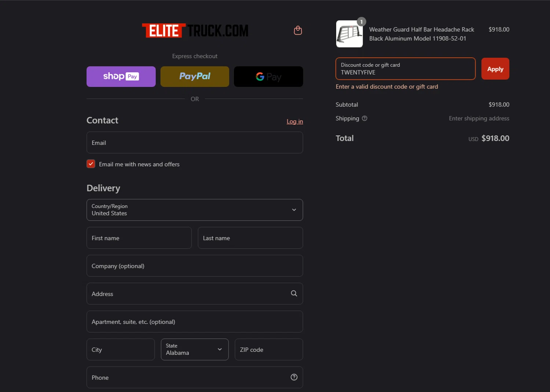Open the phone field help icon
This screenshot has height=392, width=550.
(x=294, y=377)
